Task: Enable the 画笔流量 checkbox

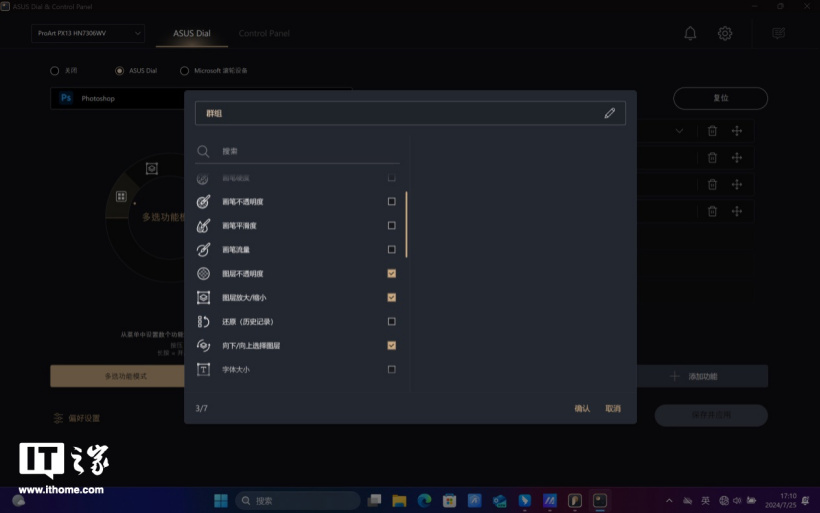Action: [391, 250]
